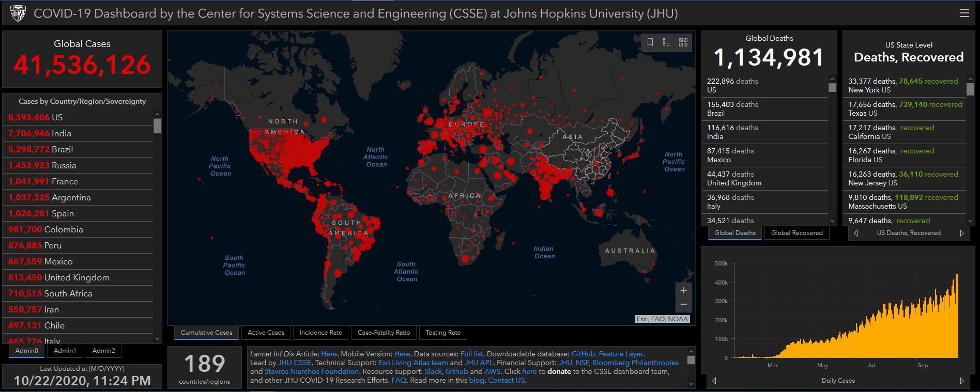
Task: Show previous chart with left arrow by Daily Cases
Action: tap(714, 381)
